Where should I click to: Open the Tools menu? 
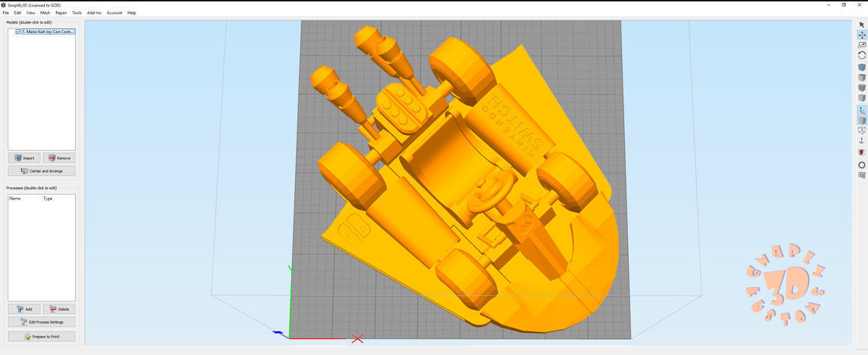(x=77, y=13)
